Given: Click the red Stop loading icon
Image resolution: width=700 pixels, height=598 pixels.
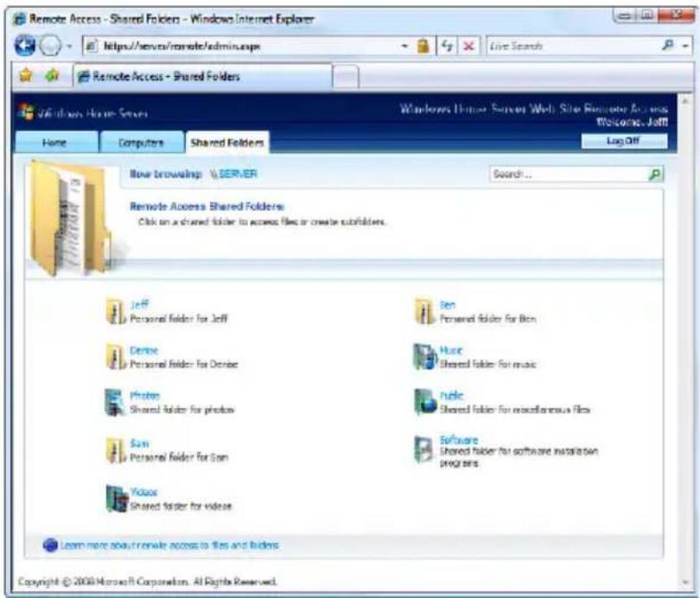Looking at the screenshot, I should pos(468,46).
